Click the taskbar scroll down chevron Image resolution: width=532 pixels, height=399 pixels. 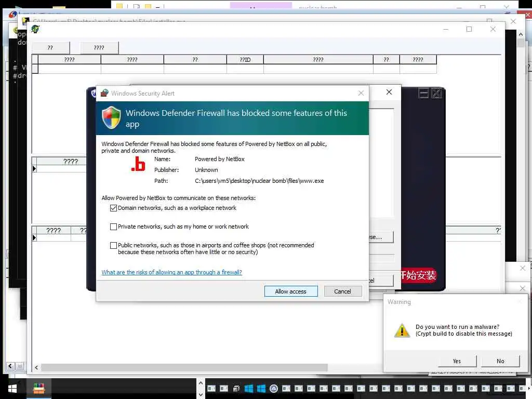[201, 394]
